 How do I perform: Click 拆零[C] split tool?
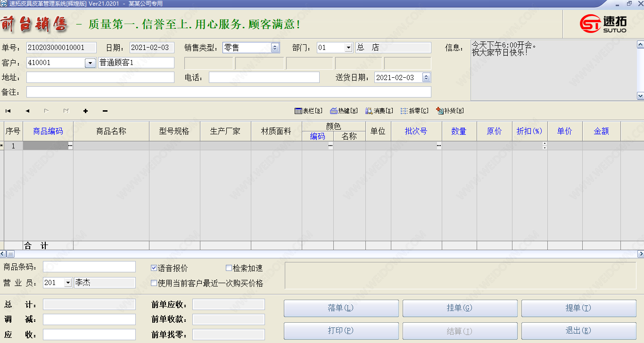[414, 111]
